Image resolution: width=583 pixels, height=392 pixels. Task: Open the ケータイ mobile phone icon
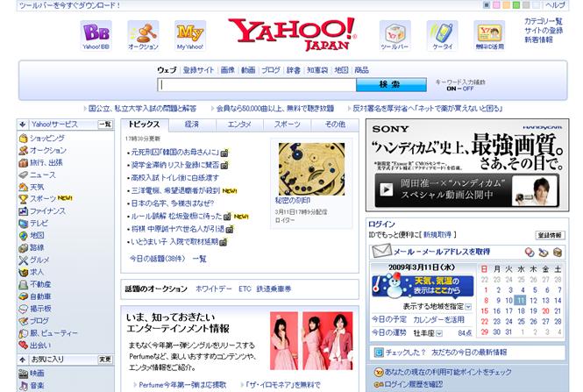442,36
